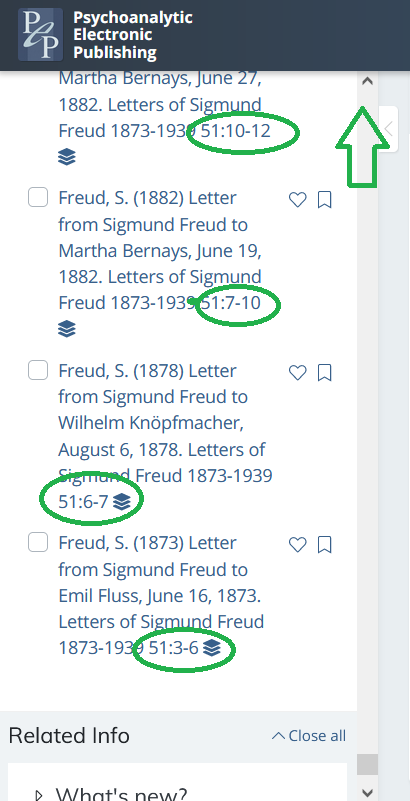Image resolution: width=410 pixels, height=801 pixels.
Task: Select the checkbox for the Knöpfmacher letter
Action: click(x=38, y=370)
